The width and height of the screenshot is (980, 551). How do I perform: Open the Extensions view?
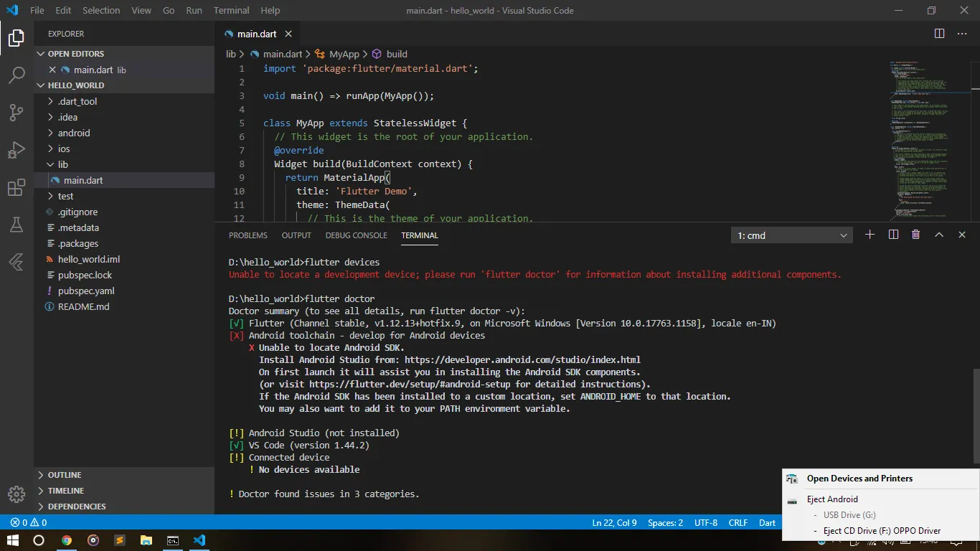pos(17,188)
